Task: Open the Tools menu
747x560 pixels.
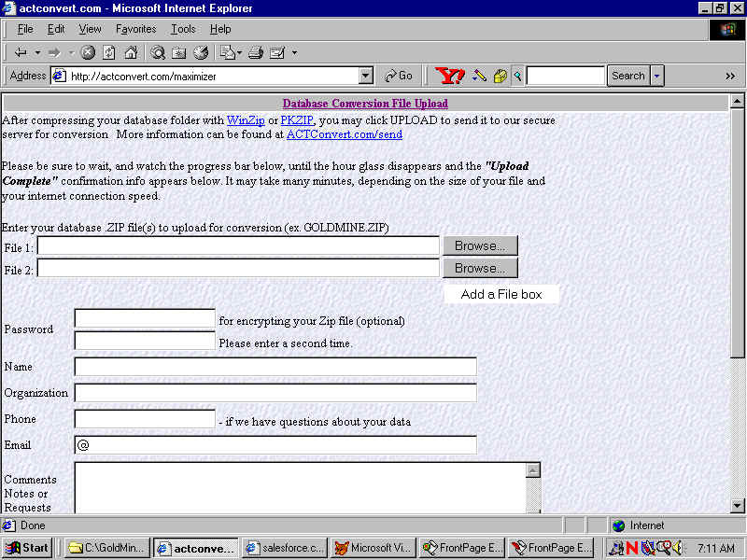Action: 183,30
